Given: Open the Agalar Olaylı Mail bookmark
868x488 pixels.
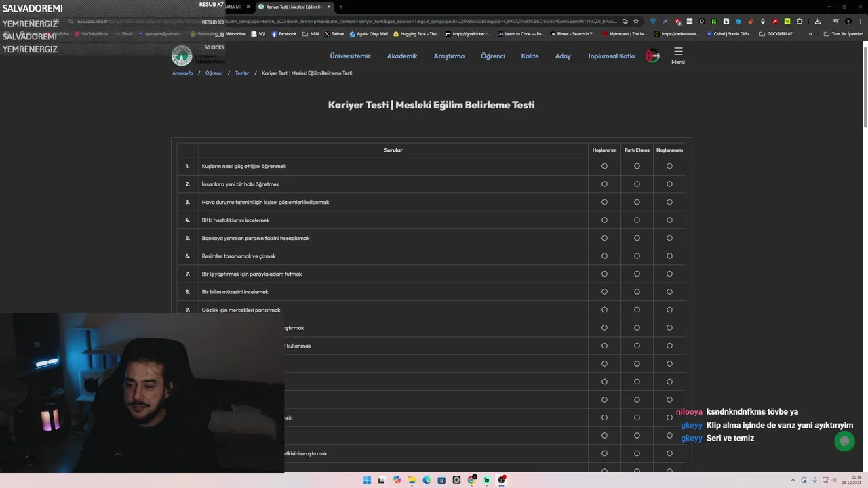Looking at the screenshot, I should 369,34.
